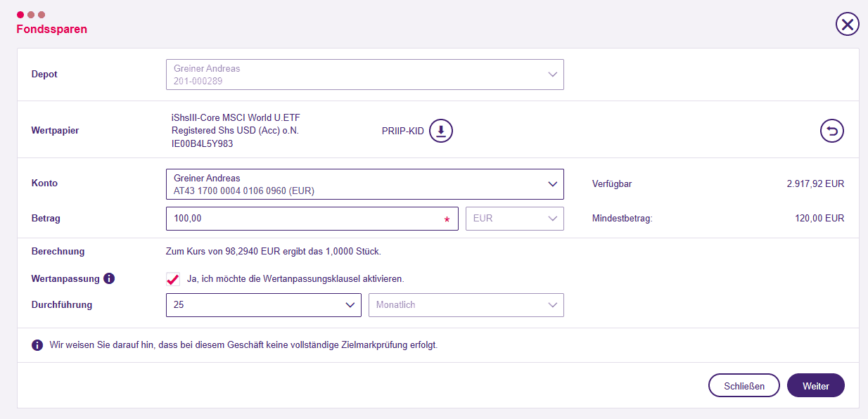Close the Fondssparen dialog with X
Image resolution: width=868 pixels, height=419 pixels.
click(x=848, y=25)
